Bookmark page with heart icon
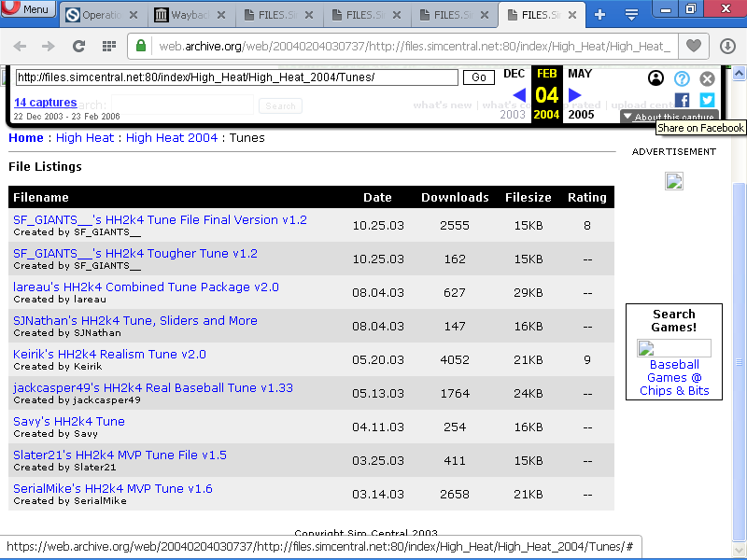747x560 pixels. point(694,46)
